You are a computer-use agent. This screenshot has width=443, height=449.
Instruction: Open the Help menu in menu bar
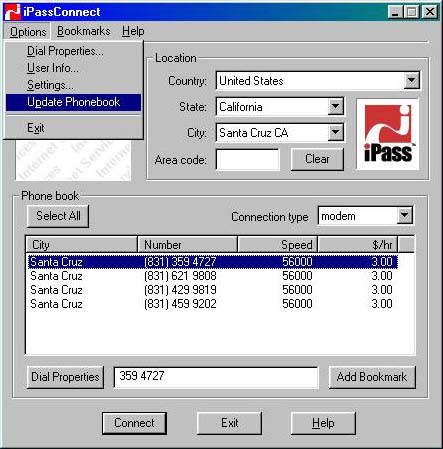[x=133, y=31]
